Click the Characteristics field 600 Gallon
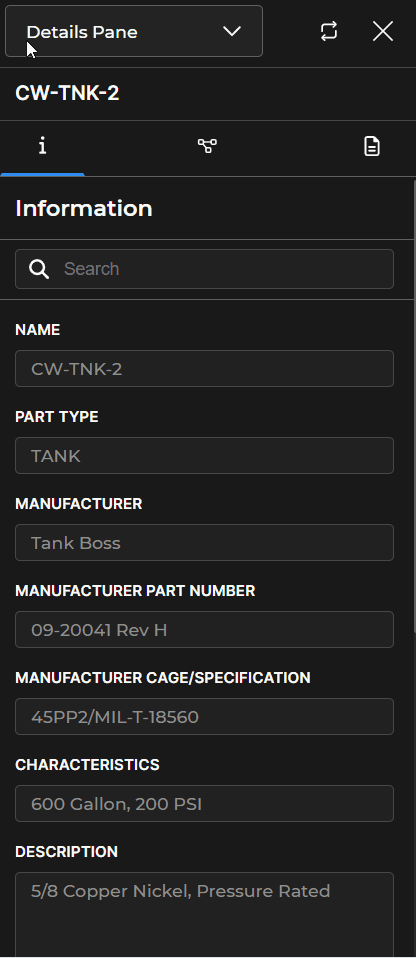This screenshot has height=958, width=416. 204,803
